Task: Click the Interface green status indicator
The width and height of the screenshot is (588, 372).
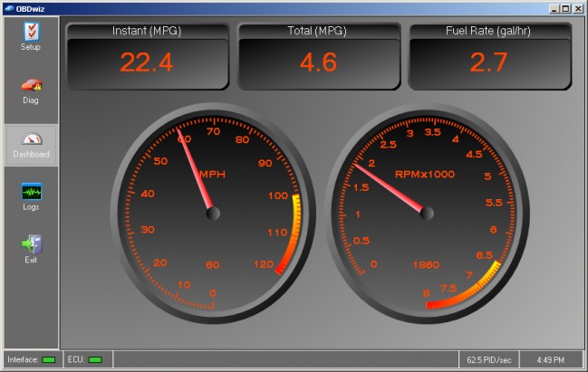Action: pyautogui.click(x=49, y=360)
